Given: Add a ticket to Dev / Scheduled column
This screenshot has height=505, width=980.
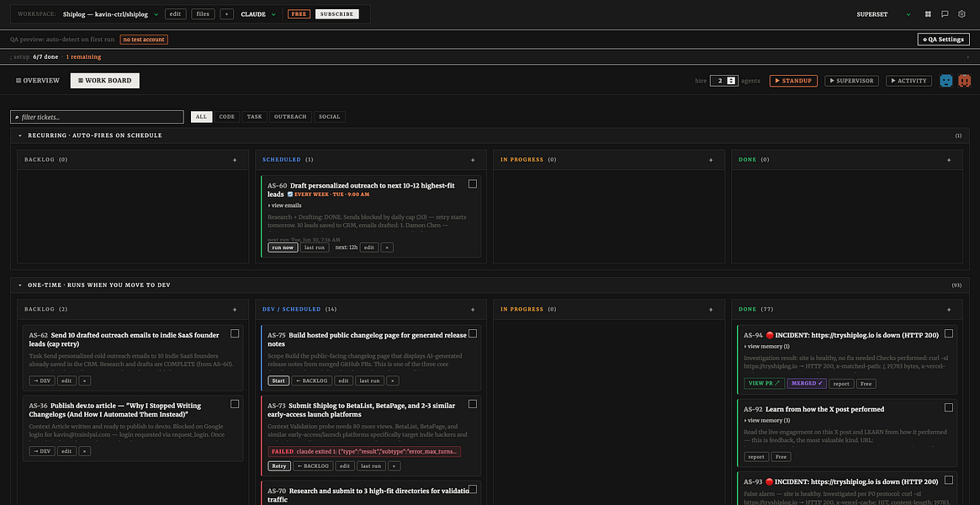Looking at the screenshot, I should click(473, 310).
